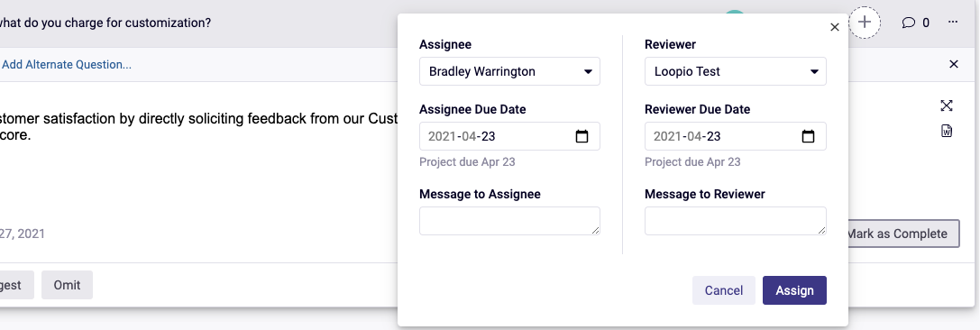Image resolution: width=980 pixels, height=330 pixels.
Task: Close the assignment popup
Action: click(x=834, y=27)
